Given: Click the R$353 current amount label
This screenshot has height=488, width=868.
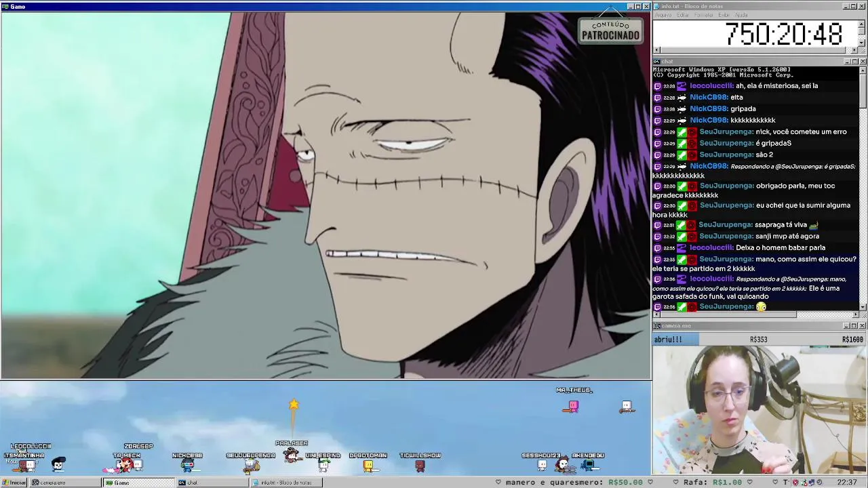Looking at the screenshot, I should 758,340.
